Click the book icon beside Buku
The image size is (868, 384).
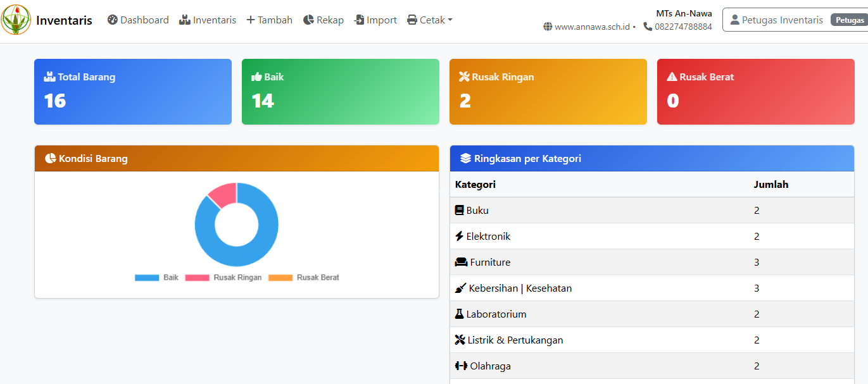click(460, 210)
